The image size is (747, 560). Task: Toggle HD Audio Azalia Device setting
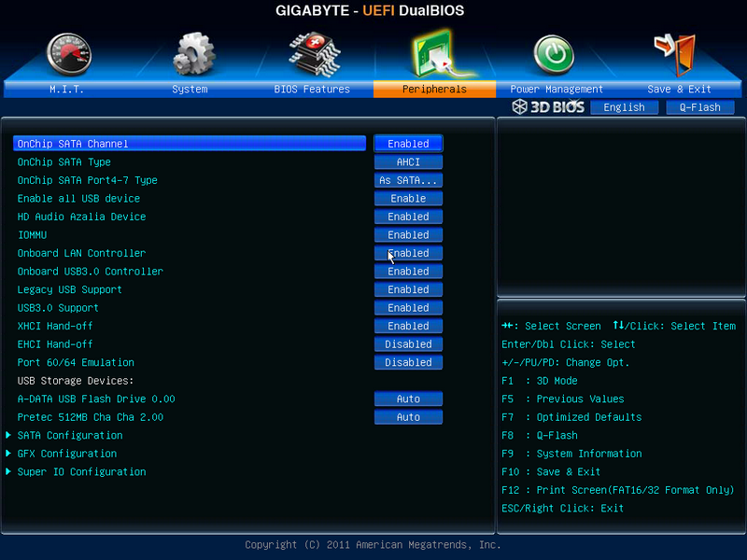pos(408,217)
